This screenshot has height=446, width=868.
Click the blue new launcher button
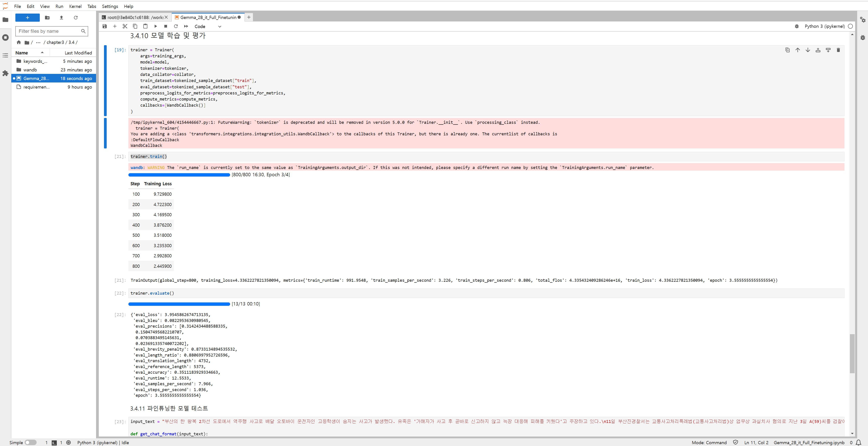pyautogui.click(x=27, y=18)
